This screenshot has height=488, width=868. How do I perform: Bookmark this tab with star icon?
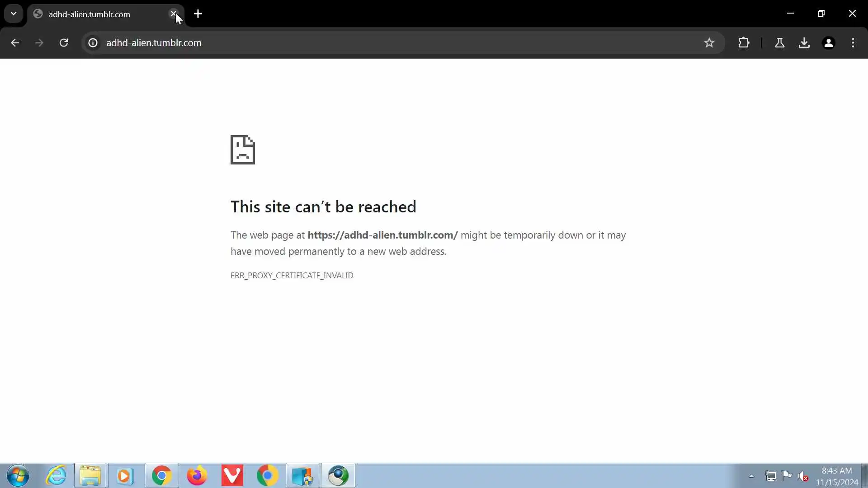point(709,43)
